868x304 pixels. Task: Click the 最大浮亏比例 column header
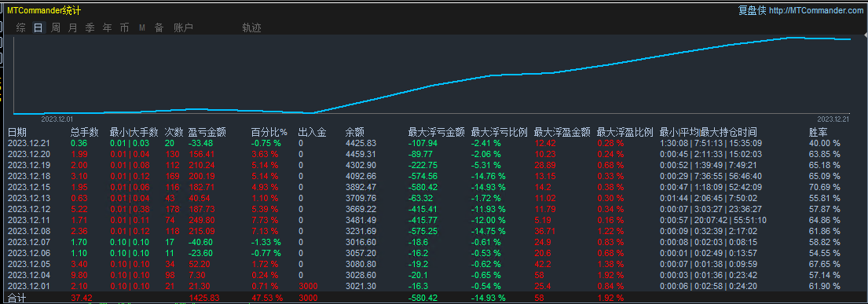pyautogui.click(x=499, y=132)
